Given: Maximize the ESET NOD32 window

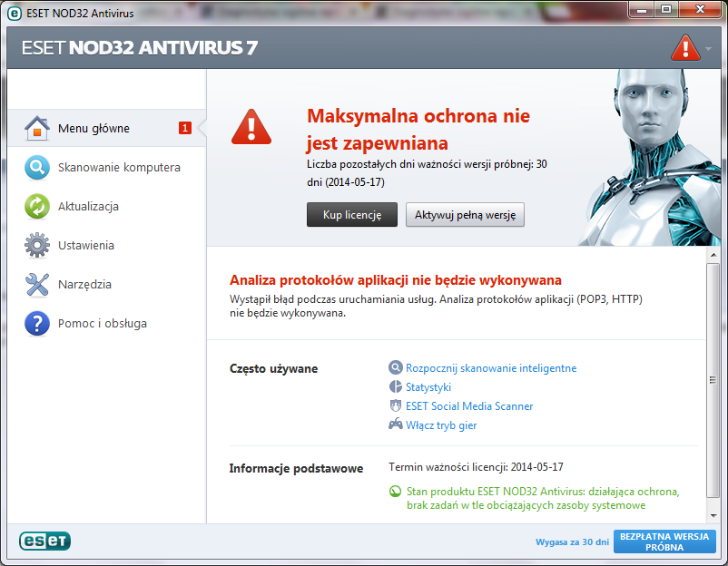Looking at the screenshot, I should tap(666, 10).
